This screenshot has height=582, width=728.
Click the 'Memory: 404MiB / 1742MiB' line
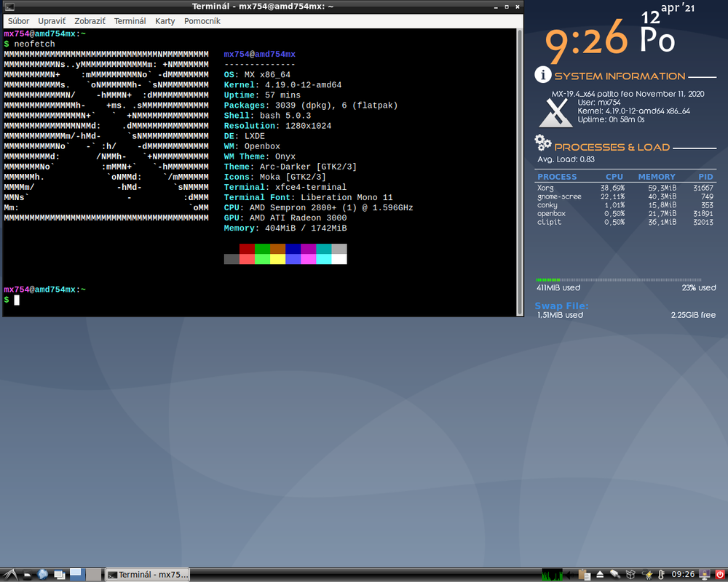pyautogui.click(x=285, y=228)
